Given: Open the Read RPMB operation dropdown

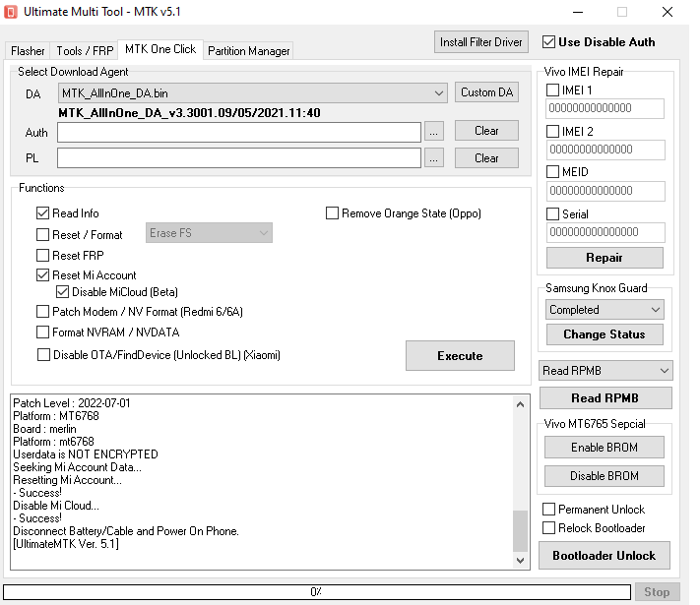Looking at the screenshot, I should [x=665, y=371].
